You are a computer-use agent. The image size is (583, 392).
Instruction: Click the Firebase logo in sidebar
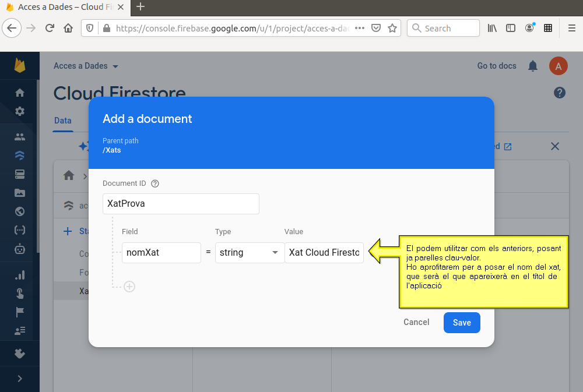tap(20, 65)
